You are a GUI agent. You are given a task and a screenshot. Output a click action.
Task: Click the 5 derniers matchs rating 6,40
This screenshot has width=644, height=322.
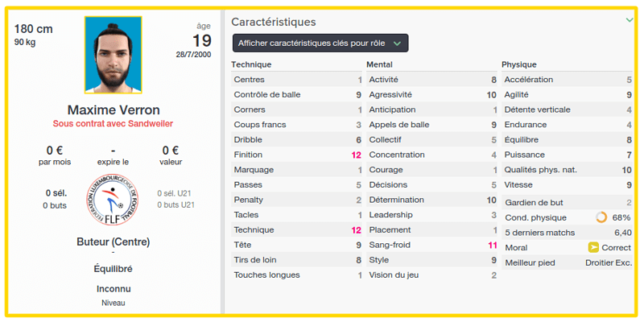tap(622, 233)
